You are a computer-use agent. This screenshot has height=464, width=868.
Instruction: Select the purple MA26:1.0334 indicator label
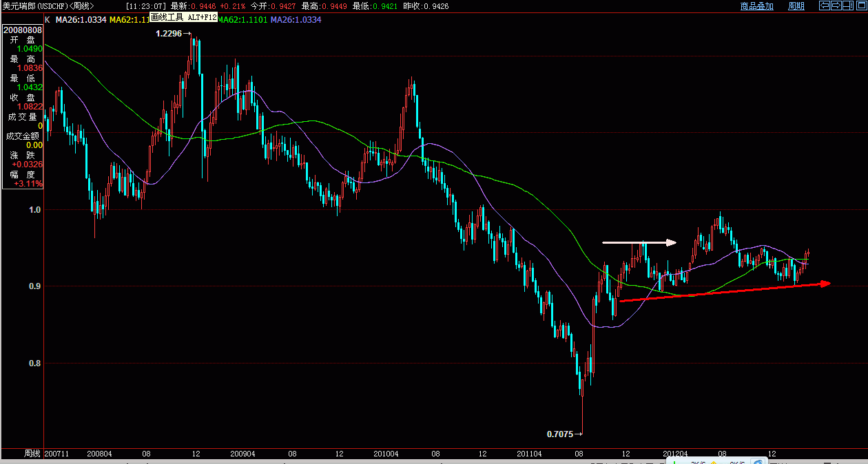click(296, 20)
